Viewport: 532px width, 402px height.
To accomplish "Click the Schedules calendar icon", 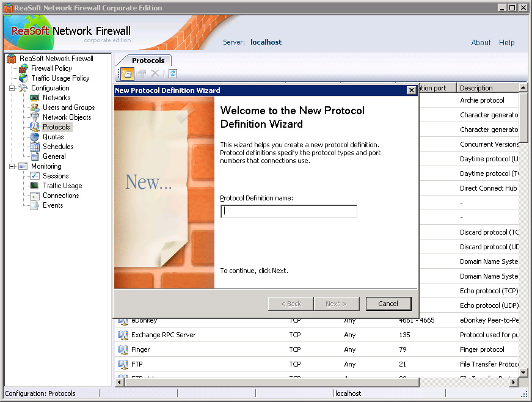I will 35,147.
